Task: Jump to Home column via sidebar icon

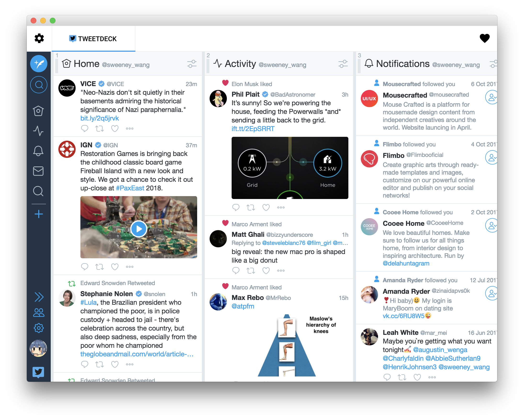Action: coord(38,111)
